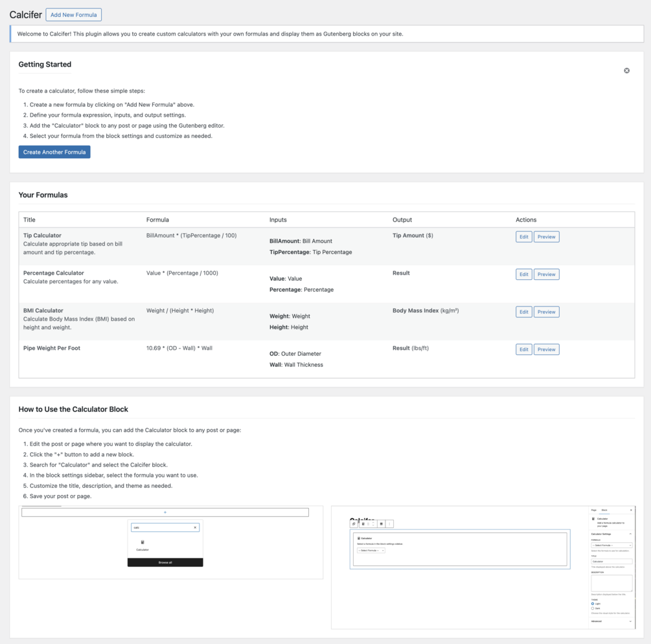
Task: Select the BMI Calculator title text
Action: click(43, 310)
